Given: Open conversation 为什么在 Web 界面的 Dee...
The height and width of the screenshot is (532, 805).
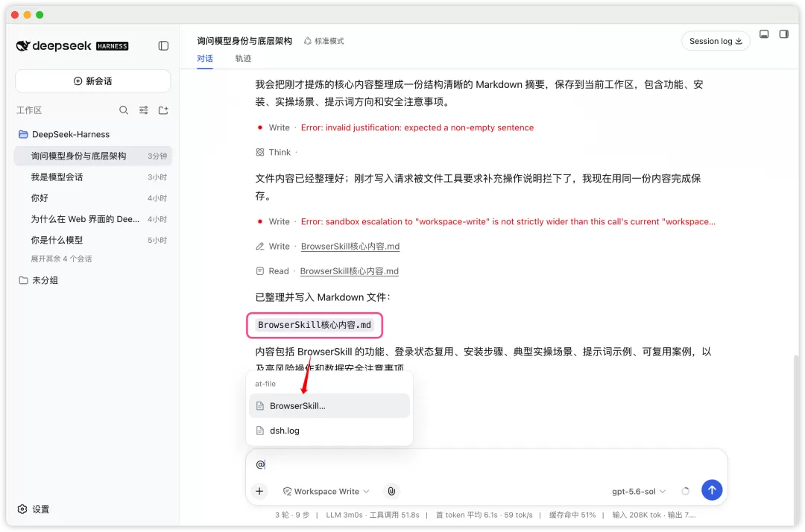Looking at the screenshot, I should (x=93, y=219).
